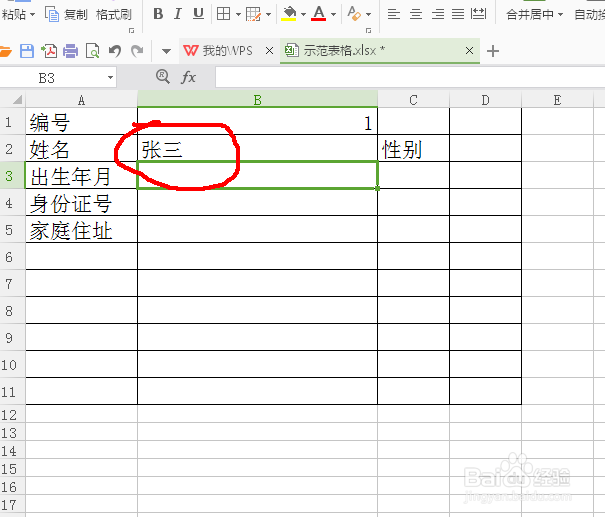The width and height of the screenshot is (605, 517).
Task: Print the document icon
Action: point(70,51)
